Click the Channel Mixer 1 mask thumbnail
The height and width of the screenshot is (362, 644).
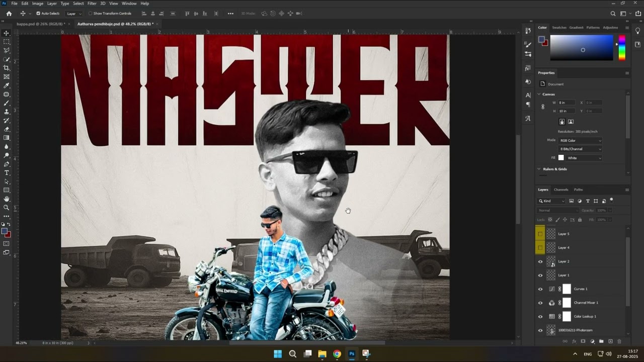pyautogui.click(x=567, y=303)
